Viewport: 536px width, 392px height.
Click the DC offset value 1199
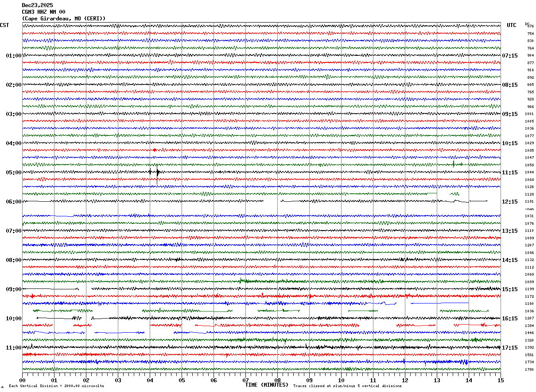529,289
